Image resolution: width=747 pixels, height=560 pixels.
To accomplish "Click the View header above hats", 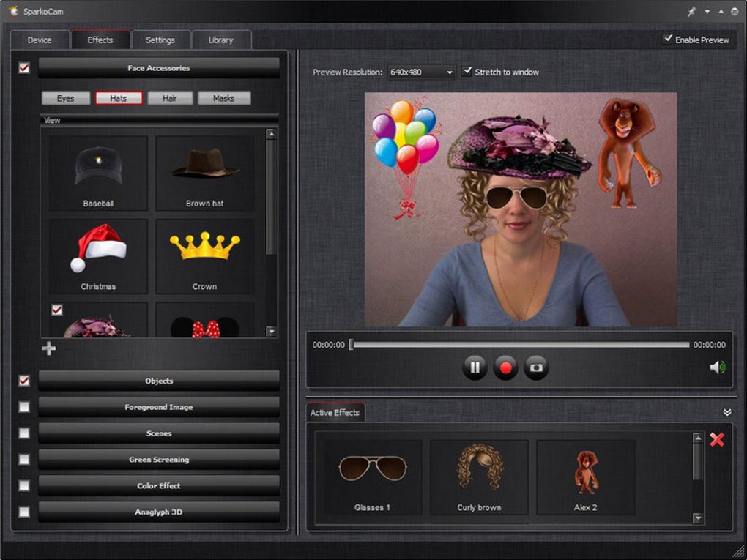I will click(x=160, y=120).
